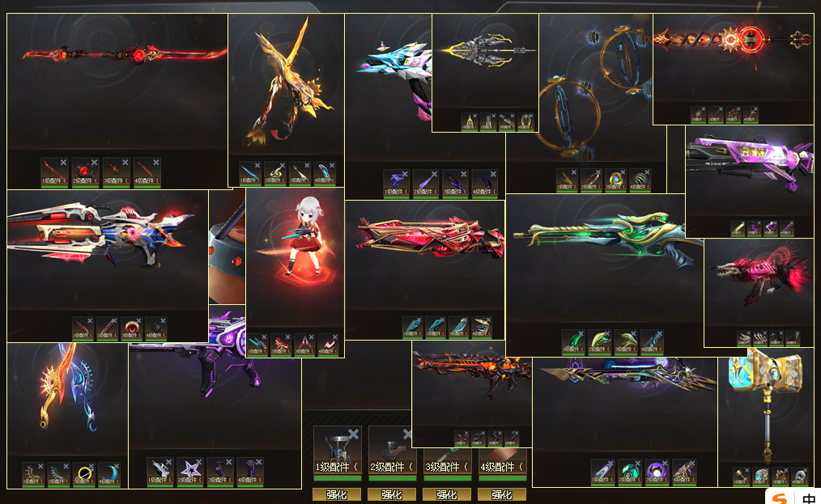Select red dual-blade sword weapon thumbnail
Viewport: 821px width, 504px height.
point(125,54)
